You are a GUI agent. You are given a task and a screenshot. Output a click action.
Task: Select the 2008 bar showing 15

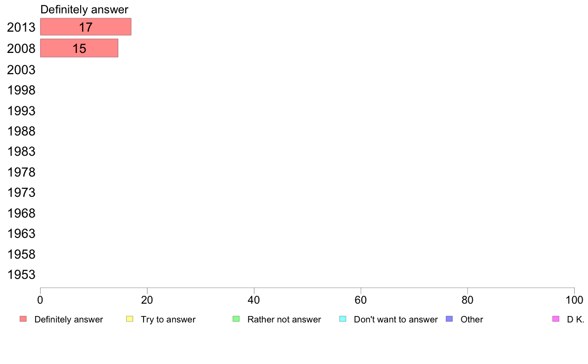click(x=79, y=48)
